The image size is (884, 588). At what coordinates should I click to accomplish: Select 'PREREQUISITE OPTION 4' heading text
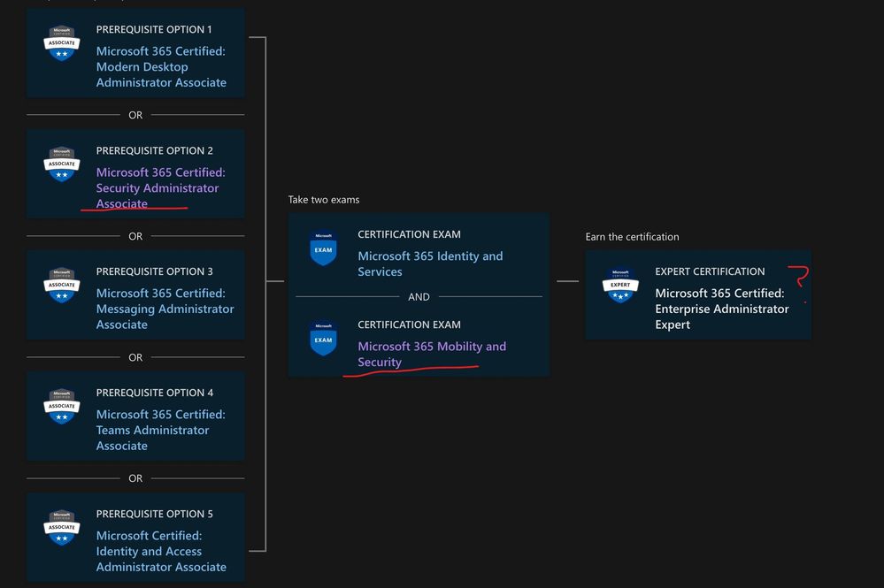(x=155, y=393)
